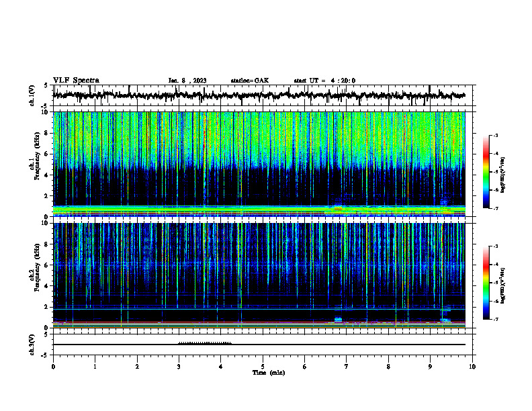Click the ch.1(V) axis label
Viewport: 532px width, 411px height.
pos(32,95)
